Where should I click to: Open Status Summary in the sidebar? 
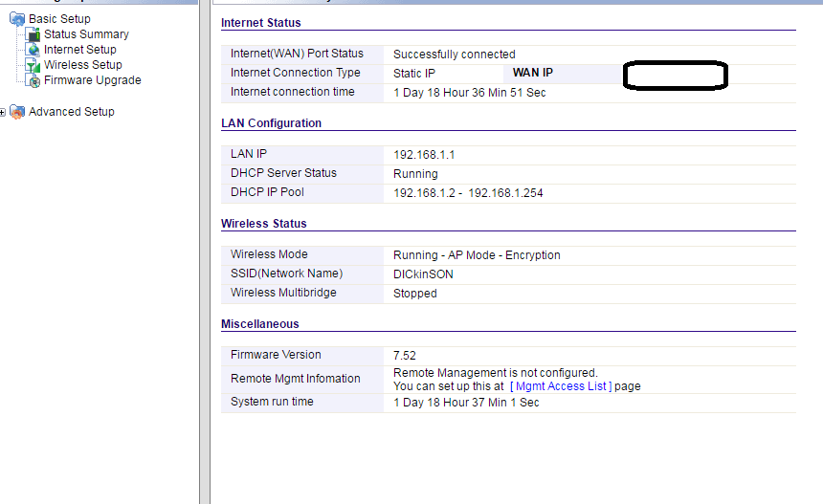click(x=86, y=34)
